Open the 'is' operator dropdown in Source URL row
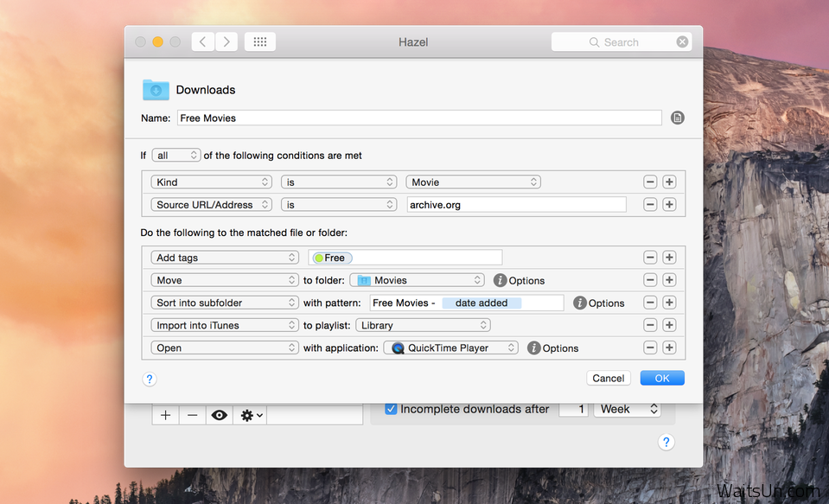Viewport: 829px width, 504px height. [x=339, y=205]
